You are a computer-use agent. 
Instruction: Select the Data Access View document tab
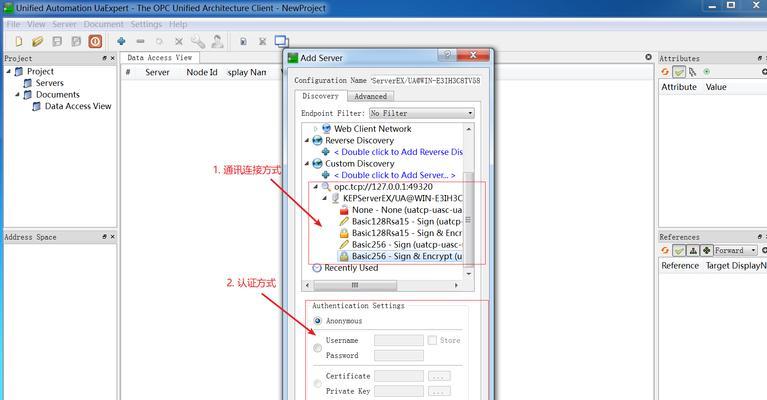pos(159,58)
